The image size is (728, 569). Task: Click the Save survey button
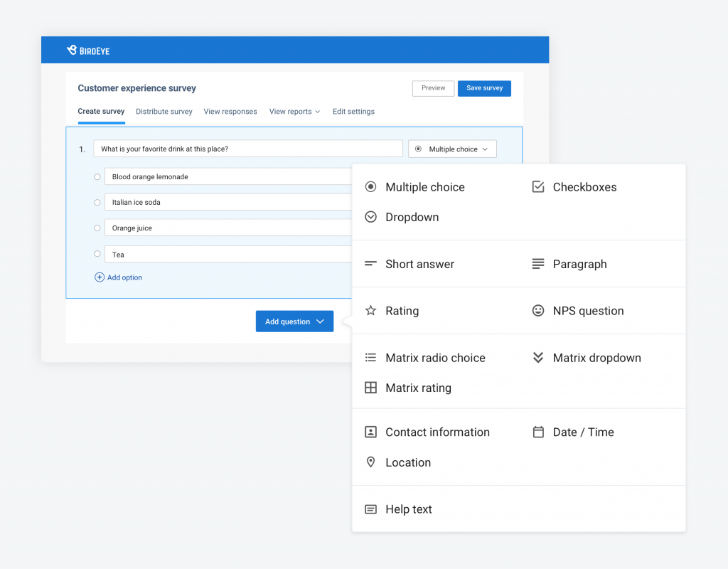[x=484, y=88]
